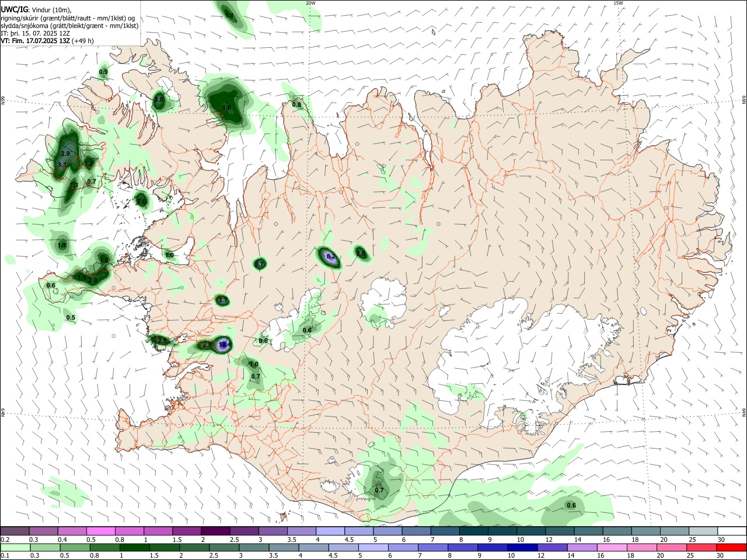Click the red-pink swatch labeled 25 in the lower legend row
The width and height of the screenshot is (747, 560).
tap(701, 547)
